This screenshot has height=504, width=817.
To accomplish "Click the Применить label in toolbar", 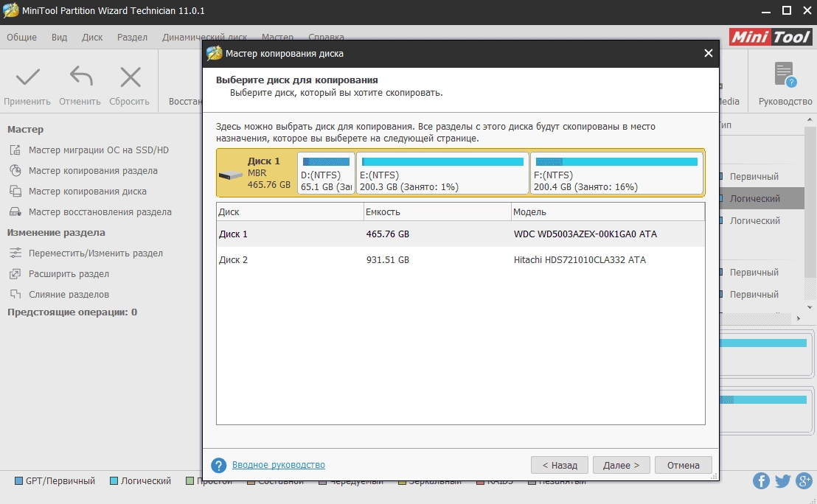I will 27,102.
